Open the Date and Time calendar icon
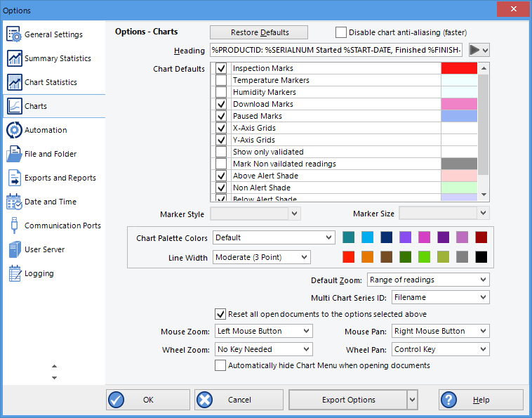Image resolution: width=532 pixels, height=418 pixels. (x=14, y=202)
